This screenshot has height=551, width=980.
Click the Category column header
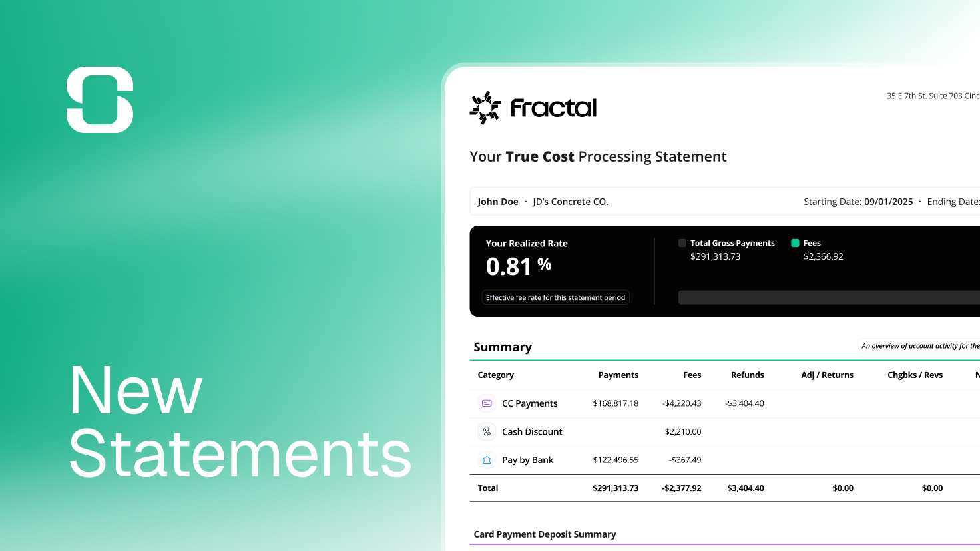496,375
